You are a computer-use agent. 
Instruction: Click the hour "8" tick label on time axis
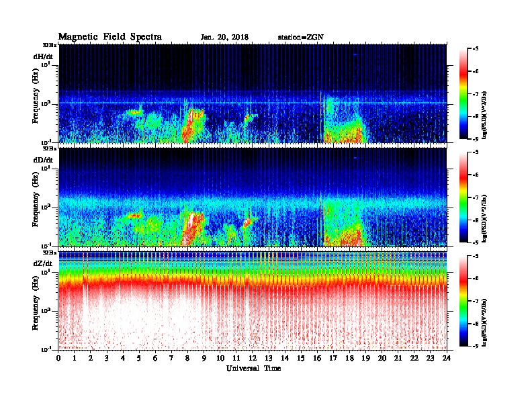point(187,359)
